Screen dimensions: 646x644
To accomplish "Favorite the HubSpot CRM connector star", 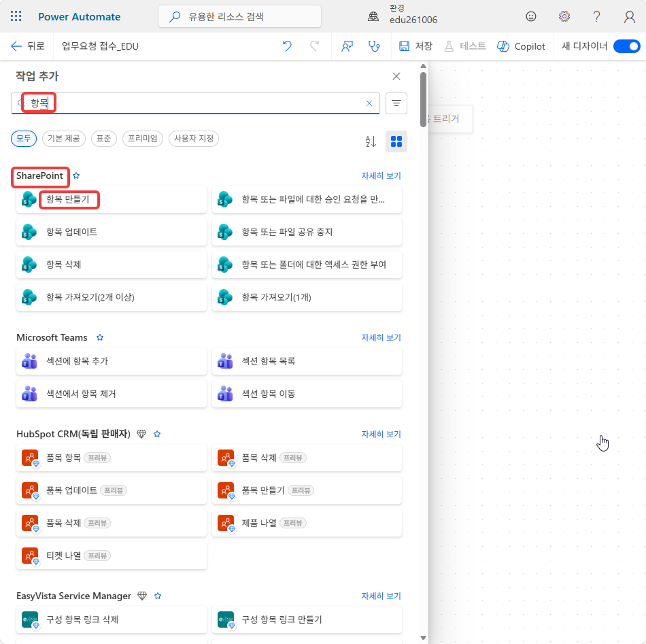I will pyautogui.click(x=157, y=434).
